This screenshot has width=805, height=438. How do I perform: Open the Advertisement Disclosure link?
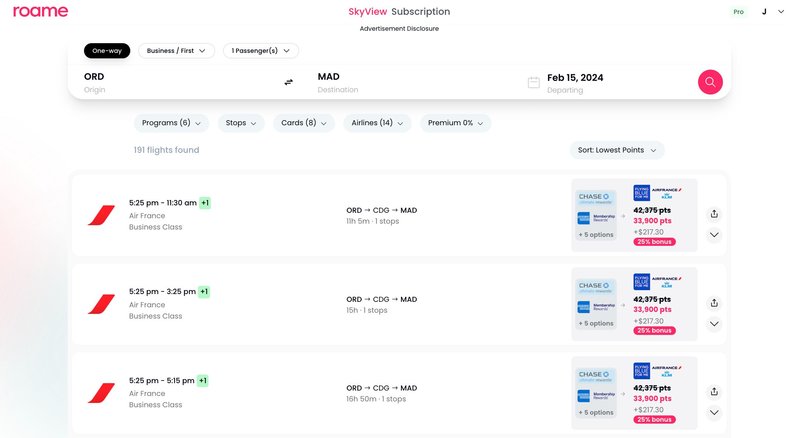pos(399,29)
